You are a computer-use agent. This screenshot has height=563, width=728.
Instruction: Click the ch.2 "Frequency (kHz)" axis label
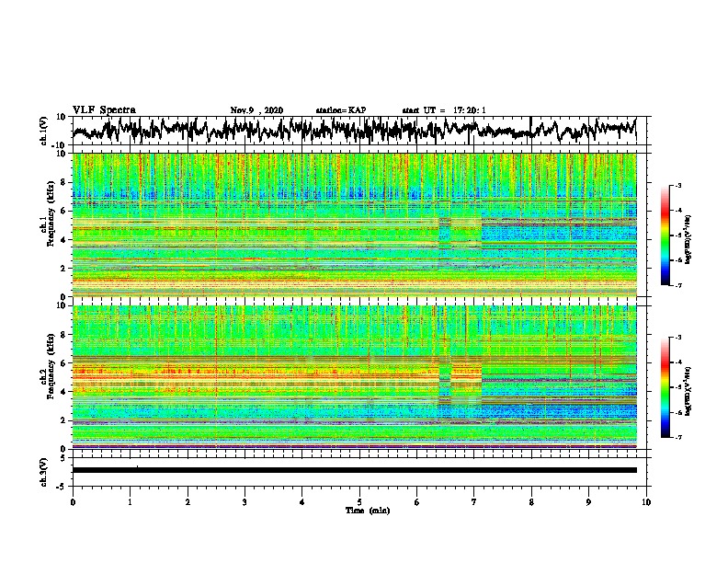coord(51,366)
